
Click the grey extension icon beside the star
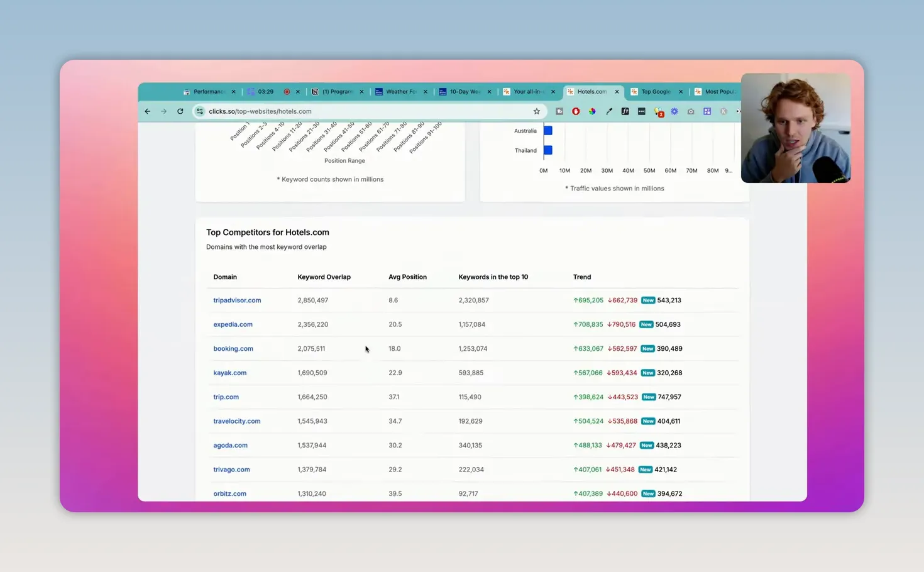pos(559,111)
